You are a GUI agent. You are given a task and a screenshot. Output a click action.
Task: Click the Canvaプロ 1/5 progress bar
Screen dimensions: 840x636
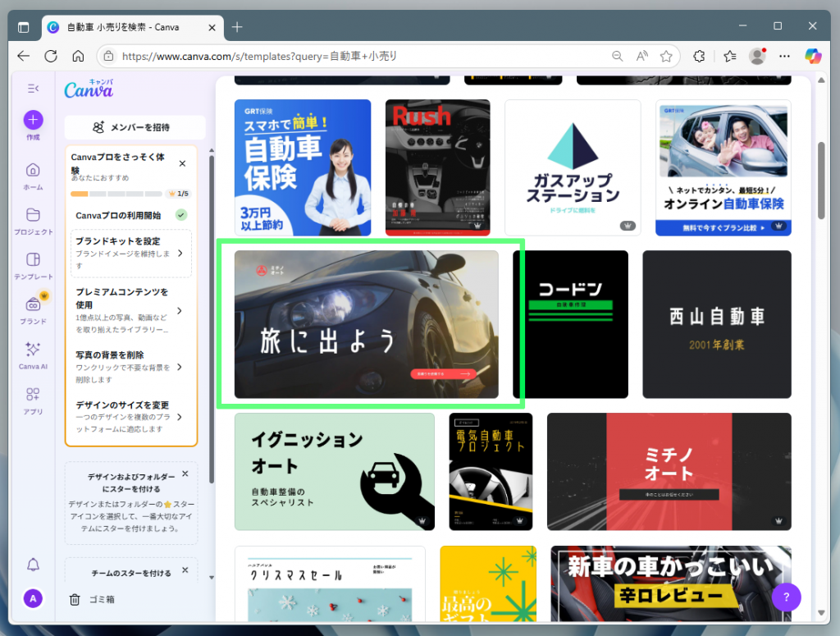point(123,194)
